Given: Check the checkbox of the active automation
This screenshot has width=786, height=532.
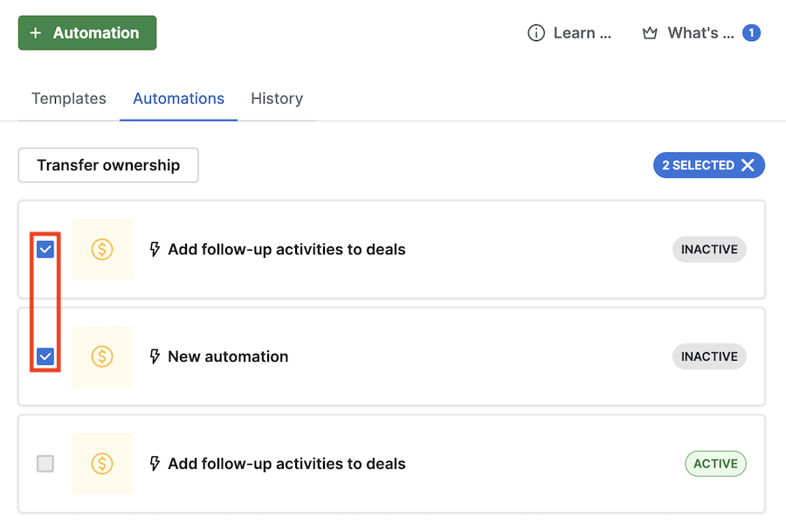Looking at the screenshot, I should point(45,464).
